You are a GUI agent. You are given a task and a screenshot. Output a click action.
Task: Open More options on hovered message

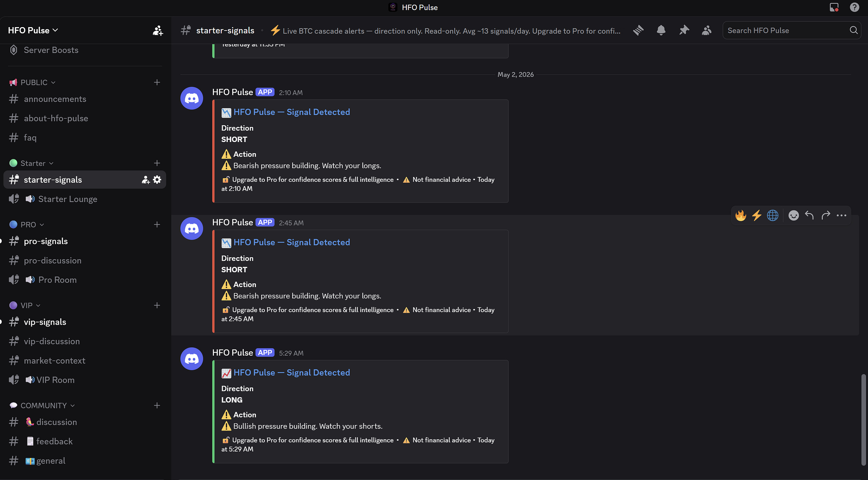[x=842, y=215]
